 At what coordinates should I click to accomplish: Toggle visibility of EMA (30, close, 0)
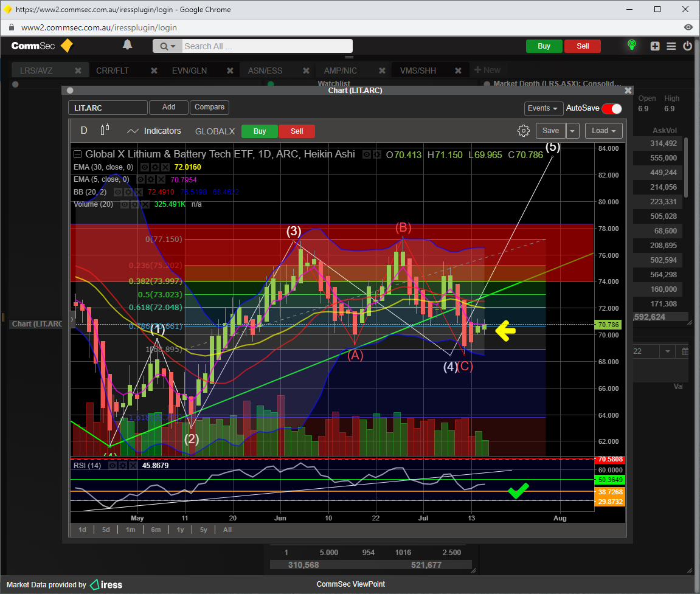(x=145, y=167)
